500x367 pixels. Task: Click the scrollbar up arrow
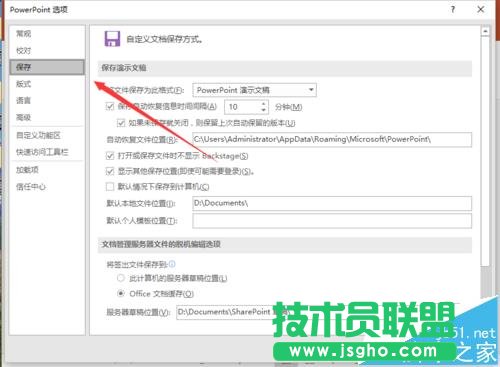485,31
